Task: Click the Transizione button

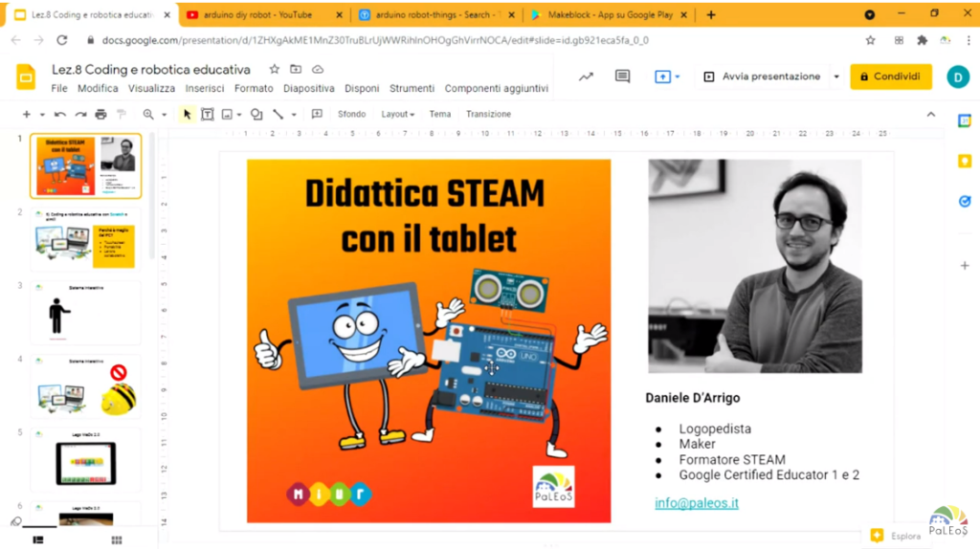Action: pyautogui.click(x=489, y=115)
